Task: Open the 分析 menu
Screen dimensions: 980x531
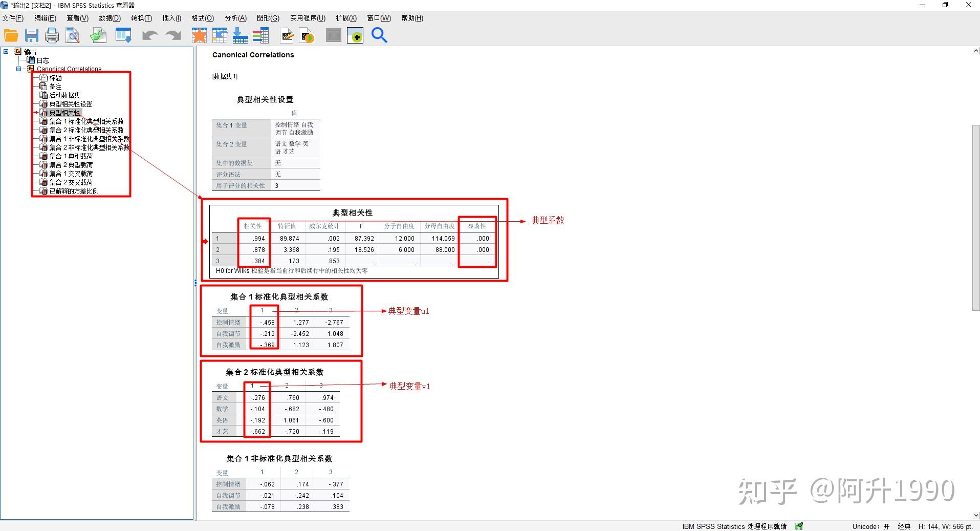Action: [235, 18]
